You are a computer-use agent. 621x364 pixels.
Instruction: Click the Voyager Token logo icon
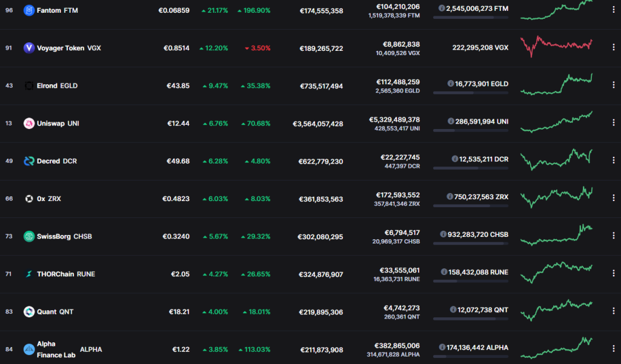click(x=29, y=48)
